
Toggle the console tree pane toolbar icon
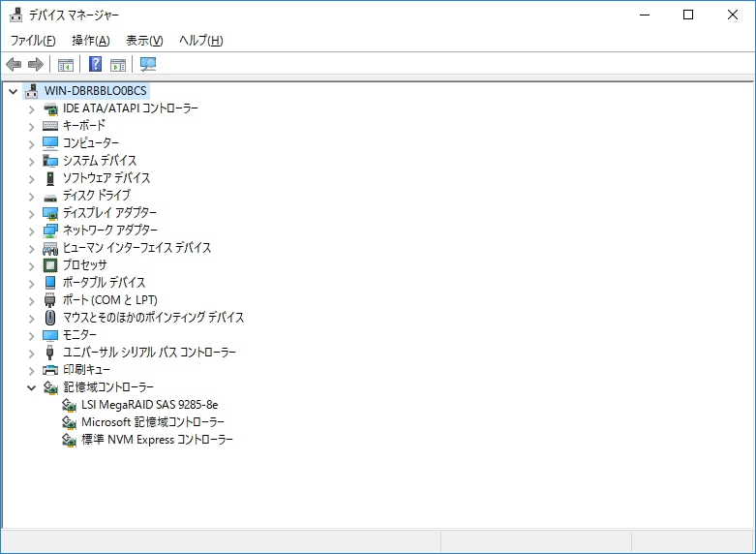click(x=66, y=64)
